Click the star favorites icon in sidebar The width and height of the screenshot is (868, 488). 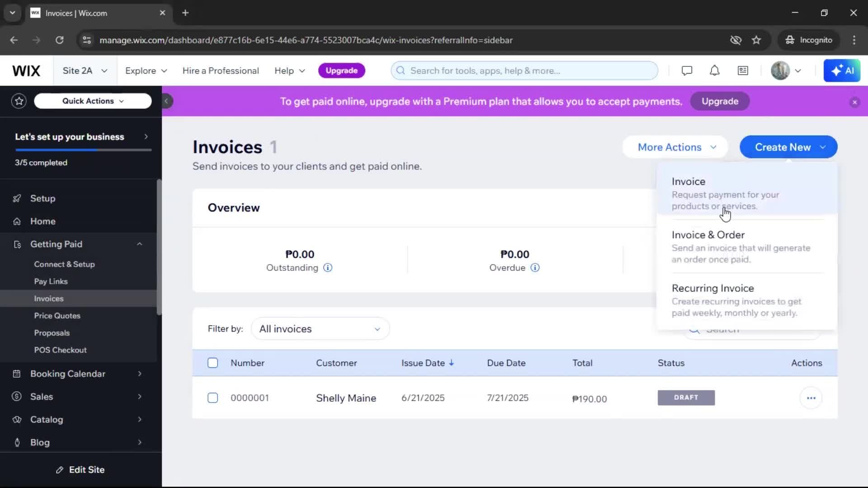(x=19, y=101)
